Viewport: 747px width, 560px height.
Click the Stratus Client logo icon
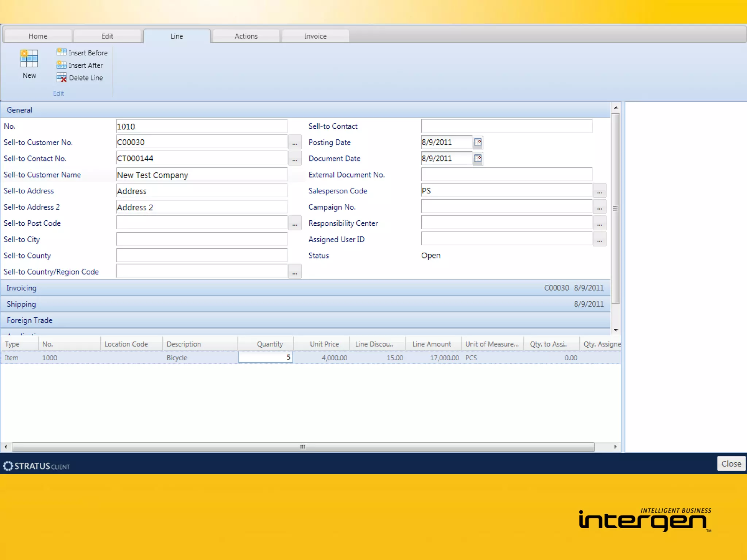click(x=8, y=466)
